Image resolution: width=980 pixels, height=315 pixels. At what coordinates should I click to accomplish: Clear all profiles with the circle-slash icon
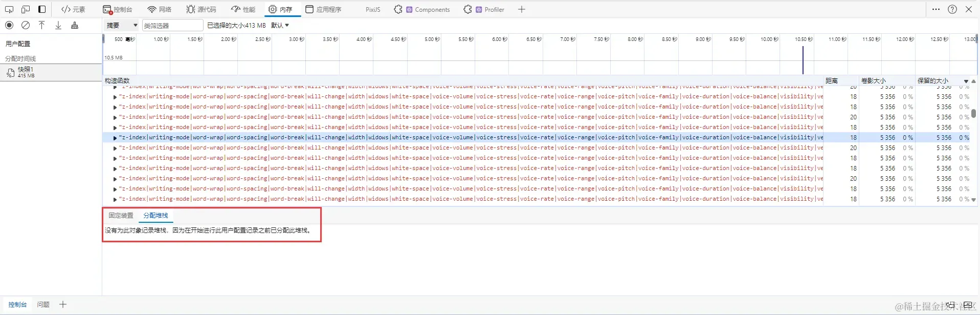coord(26,25)
